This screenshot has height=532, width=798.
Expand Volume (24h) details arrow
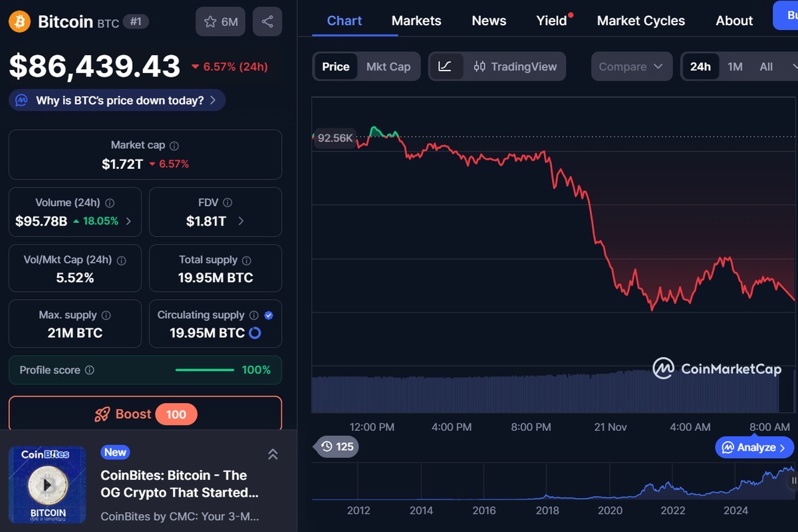pos(128,221)
